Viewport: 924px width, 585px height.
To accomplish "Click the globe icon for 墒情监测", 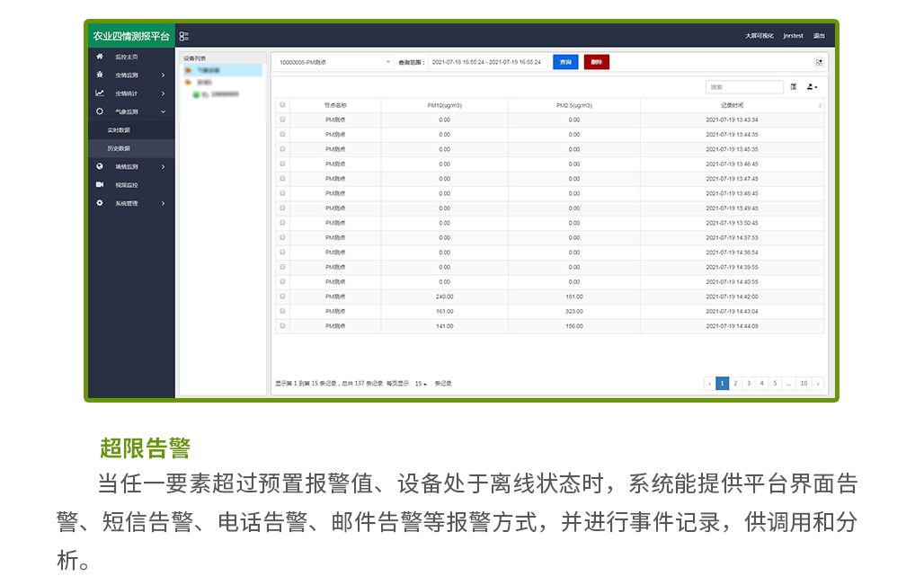I will [x=100, y=166].
